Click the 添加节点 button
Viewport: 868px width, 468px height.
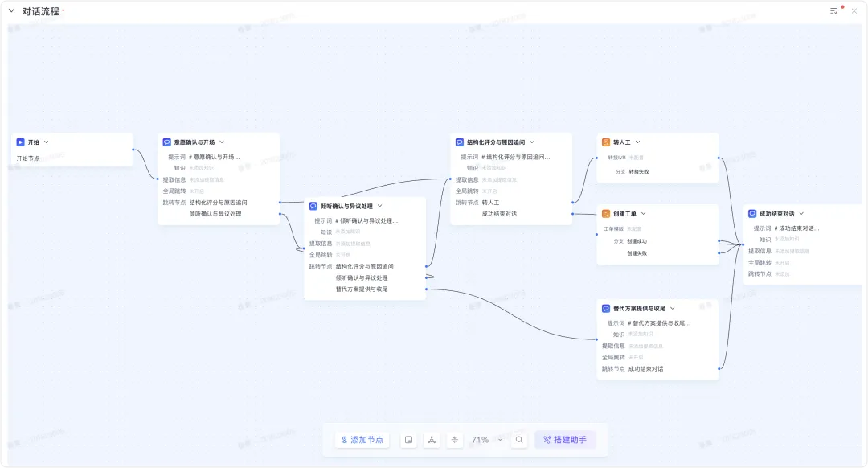(x=362, y=440)
